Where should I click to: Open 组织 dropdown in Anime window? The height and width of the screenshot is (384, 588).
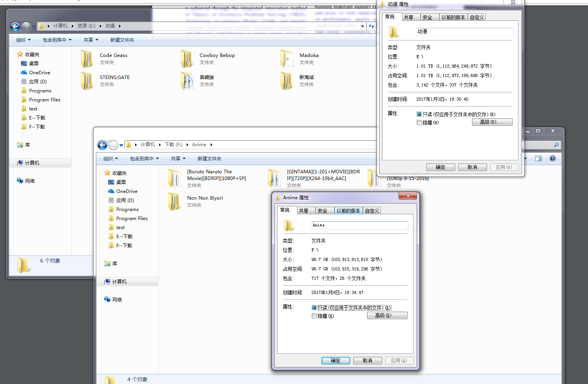point(110,159)
